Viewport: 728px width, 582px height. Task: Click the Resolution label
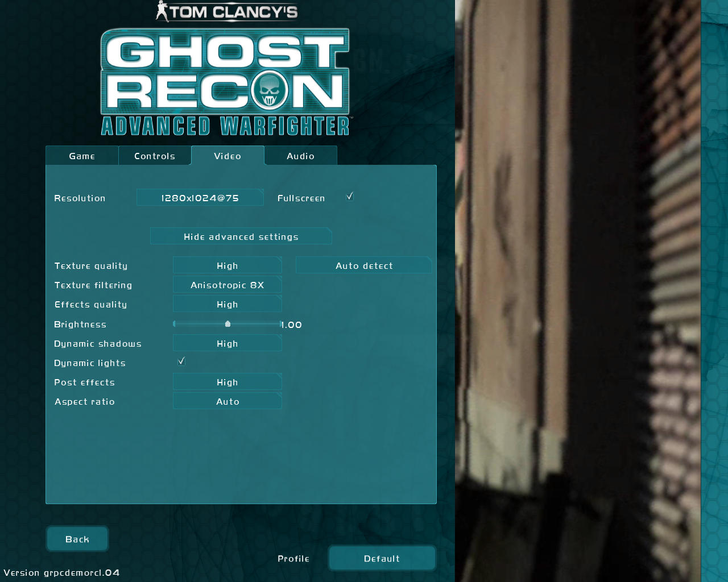[x=80, y=198]
